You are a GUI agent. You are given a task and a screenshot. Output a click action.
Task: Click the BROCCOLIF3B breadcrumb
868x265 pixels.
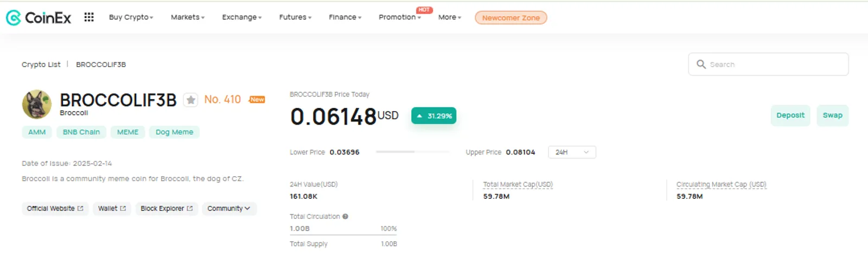pyautogui.click(x=101, y=64)
